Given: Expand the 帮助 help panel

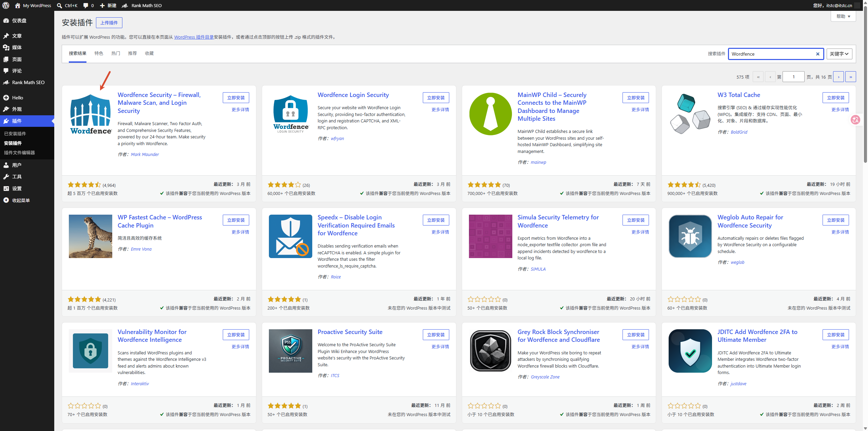Looking at the screenshot, I should [843, 16].
